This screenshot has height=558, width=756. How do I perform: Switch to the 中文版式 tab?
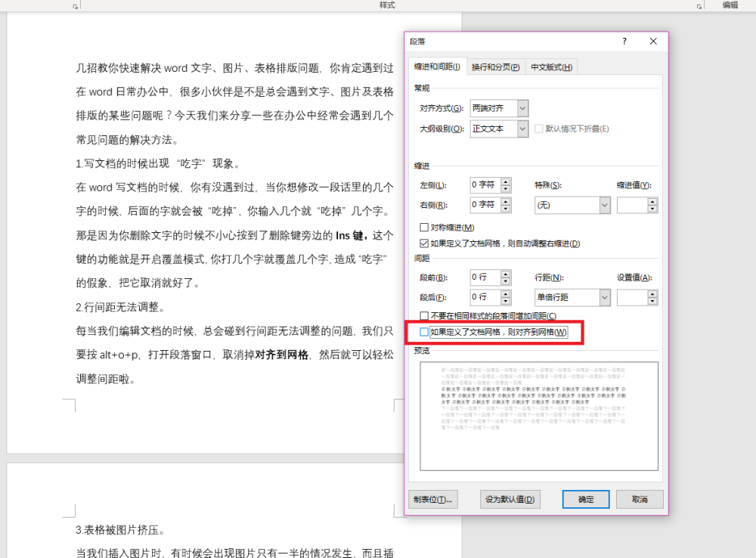(x=552, y=67)
